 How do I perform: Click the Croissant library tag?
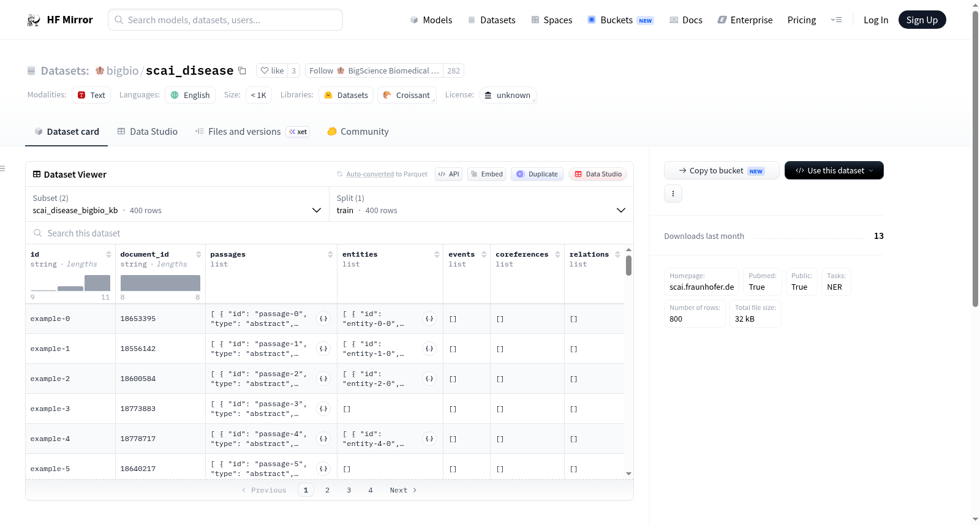tap(407, 95)
